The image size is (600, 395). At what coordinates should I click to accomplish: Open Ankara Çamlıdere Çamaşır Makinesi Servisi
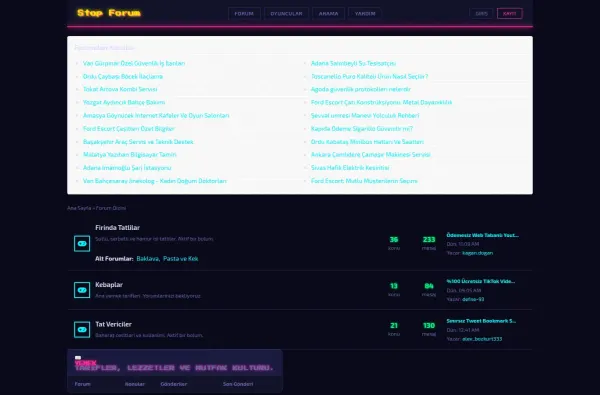coord(370,155)
